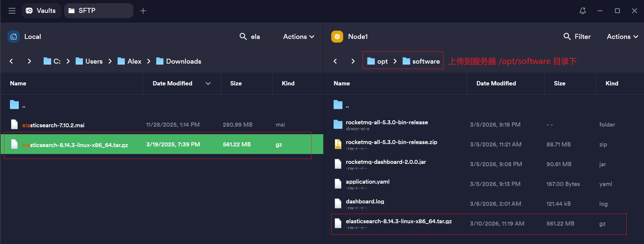Sort Node1 files by Size column
This screenshot has height=244, width=644.
click(559, 83)
